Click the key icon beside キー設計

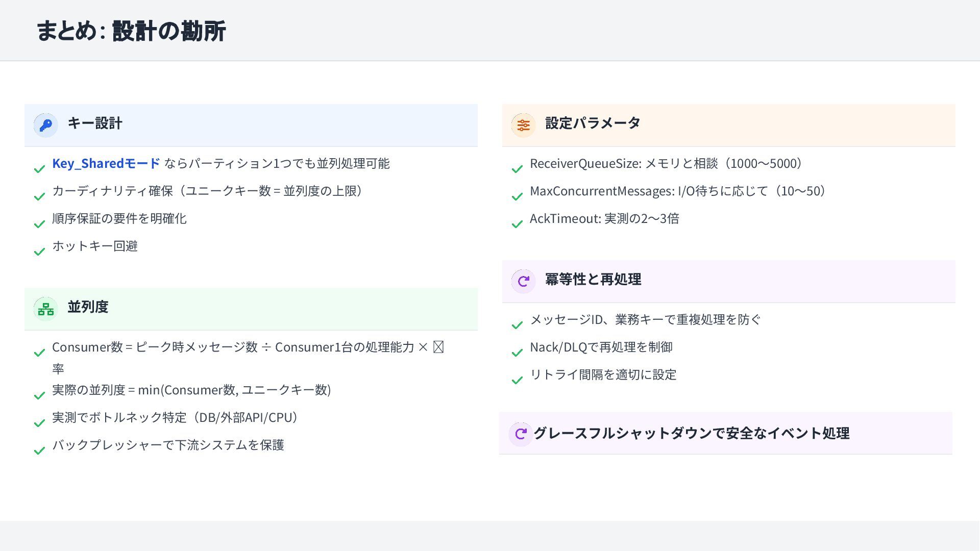tap(45, 125)
